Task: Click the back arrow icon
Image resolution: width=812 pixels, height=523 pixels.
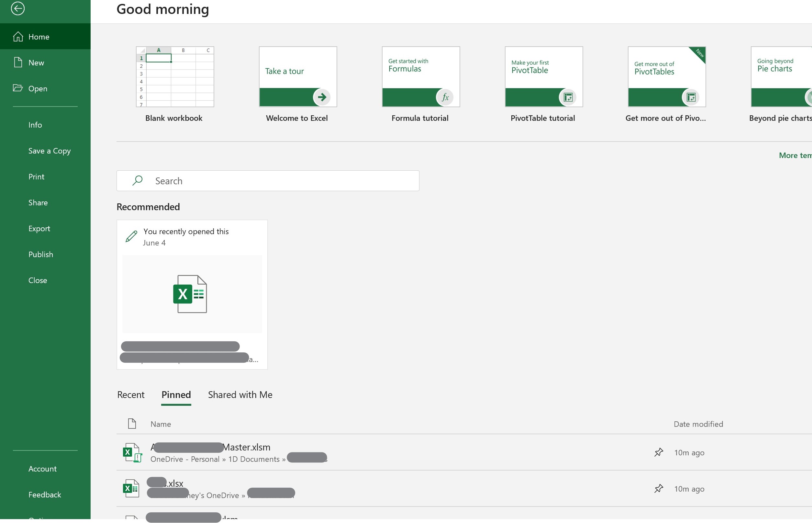Action: pos(18,8)
